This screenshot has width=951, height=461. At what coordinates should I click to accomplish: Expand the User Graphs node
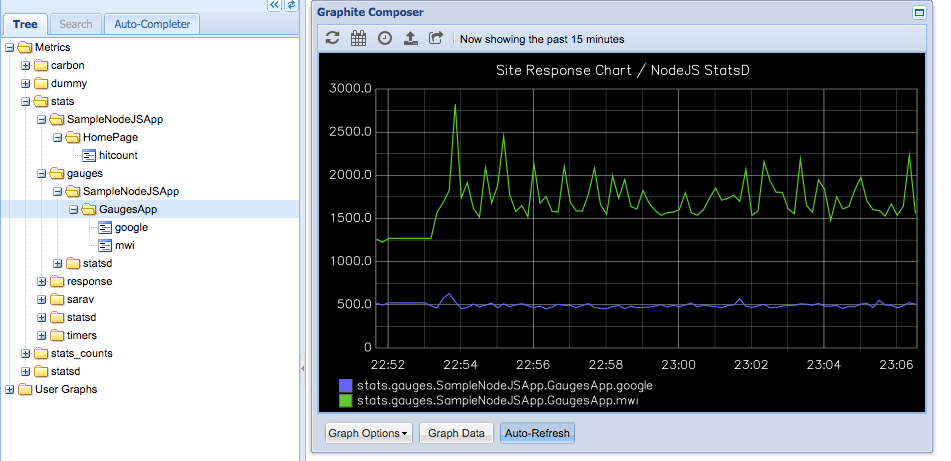(10, 389)
